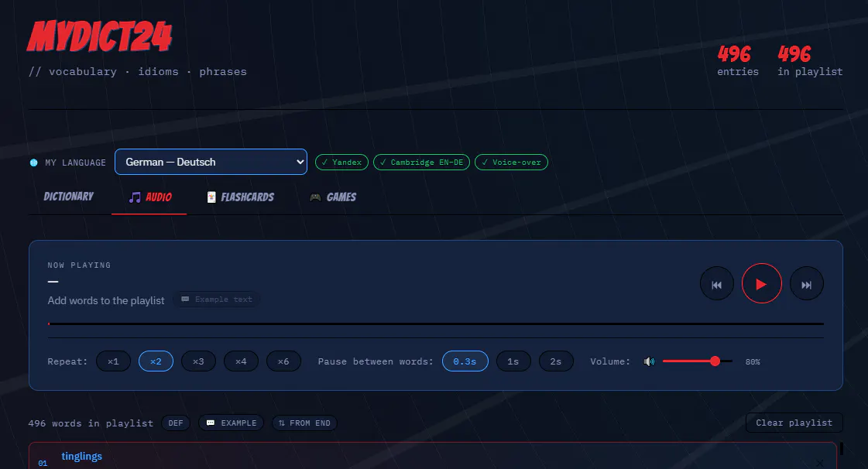Click the '80%' volume value
This screenshot has width=868, height=469.
[x=753, y=362]
